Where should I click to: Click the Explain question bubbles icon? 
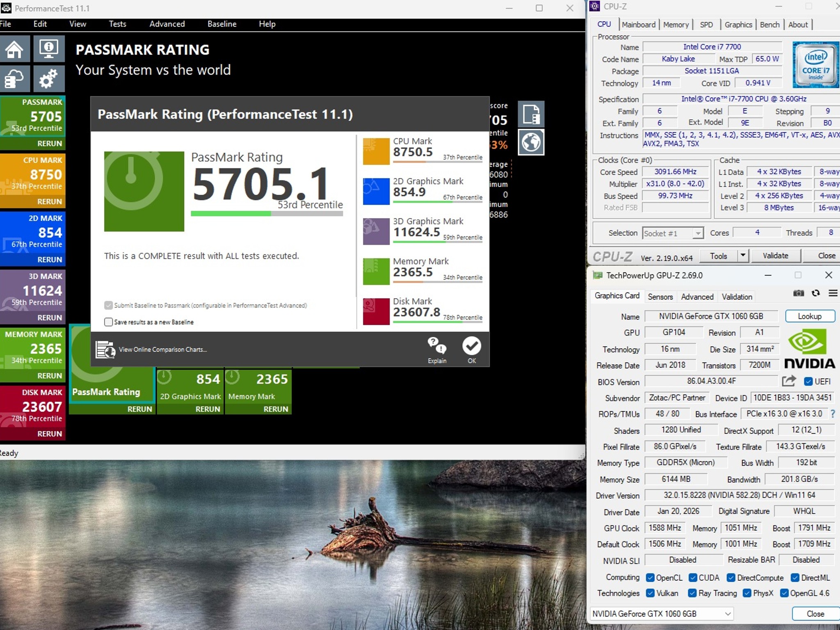[x=437, y=345]
